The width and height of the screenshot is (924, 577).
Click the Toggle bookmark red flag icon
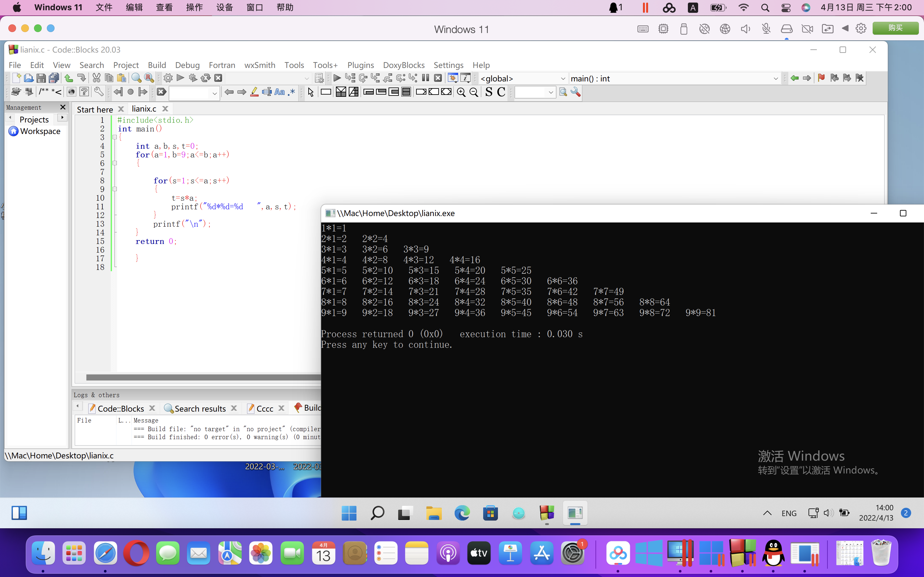pyautogui.click(x=821, y=78)
